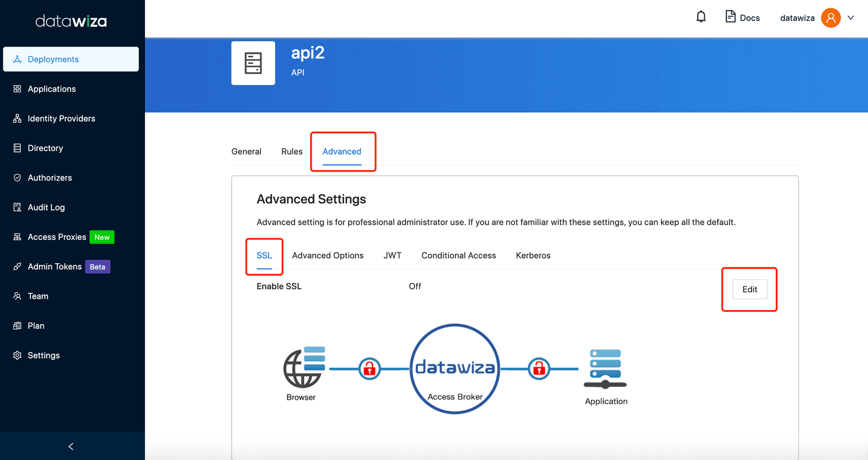Screen dimensions: 868x460
Task: Click the Authorizers shield icon
Action: tap(17, 177)
